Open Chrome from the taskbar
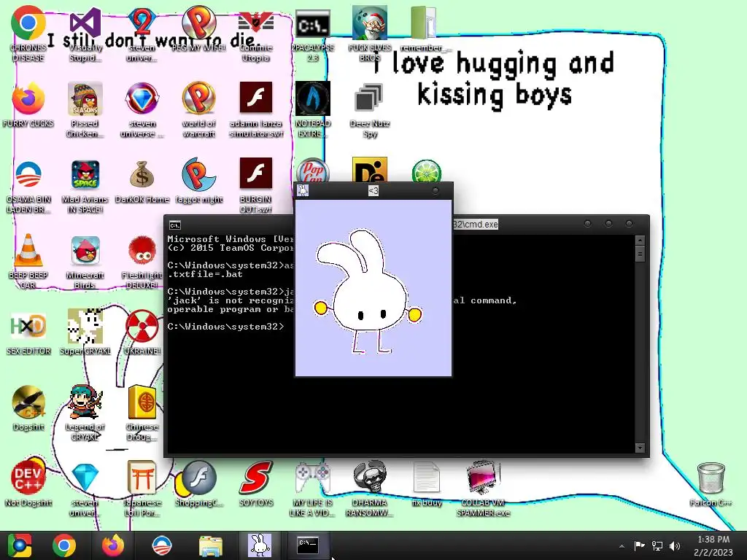 click(64, 545)
